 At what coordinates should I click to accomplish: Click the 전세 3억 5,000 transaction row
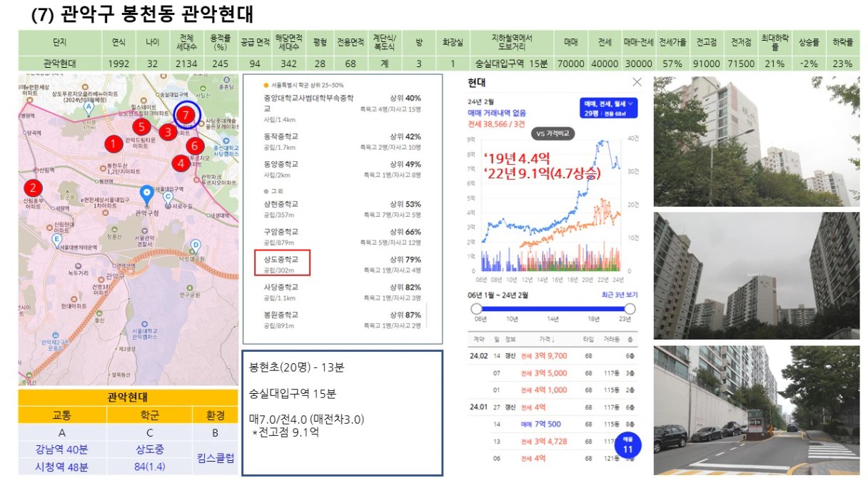pyautogui.click(x=554, y=372)
